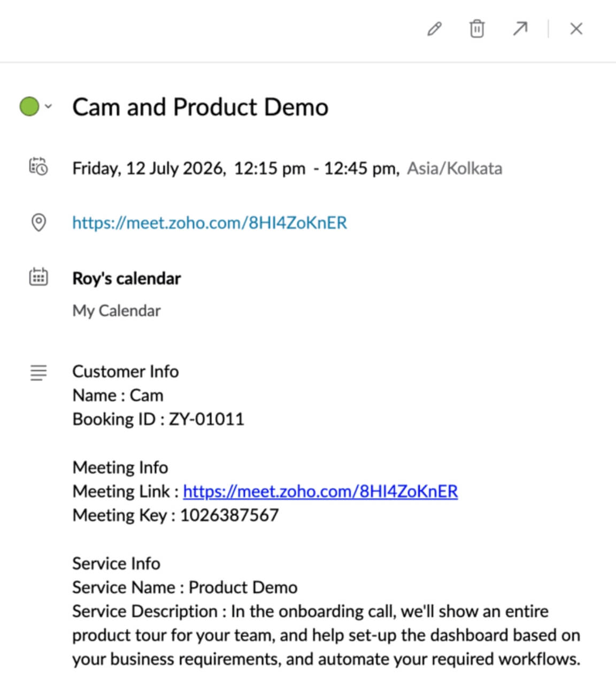Click the green event color circle
The height and width of the screenshot is (687, 616).
coord(29,106)
